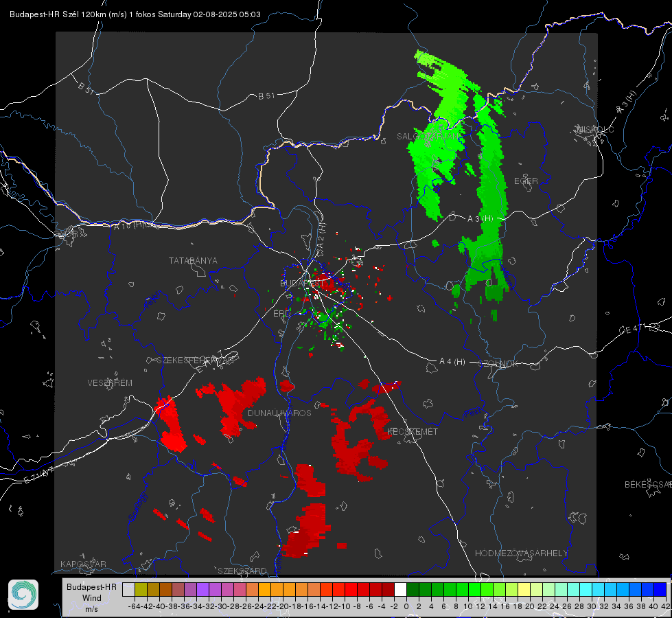
Task: Click the '42' value at the legend's end
Action: 665,606
